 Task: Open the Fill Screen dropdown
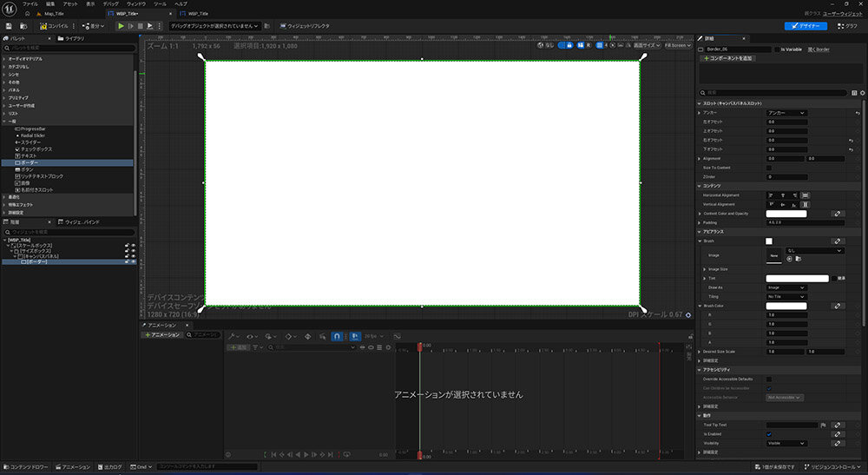[x=677, y=45]
